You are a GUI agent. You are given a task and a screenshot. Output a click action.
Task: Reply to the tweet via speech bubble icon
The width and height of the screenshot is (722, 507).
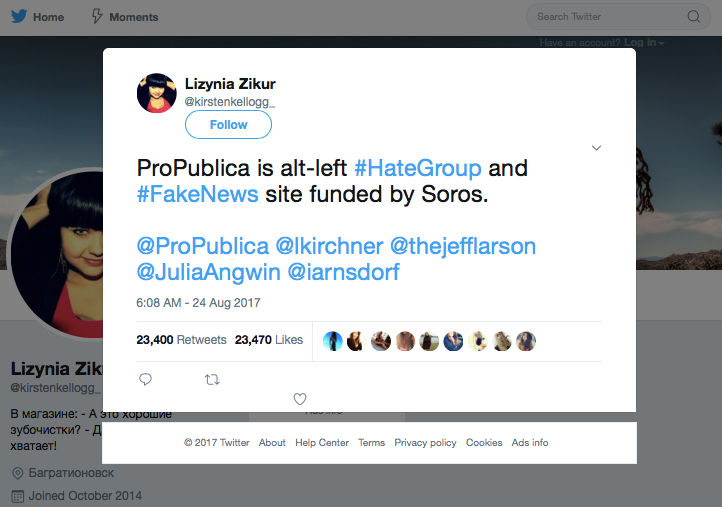click(146, 379)
